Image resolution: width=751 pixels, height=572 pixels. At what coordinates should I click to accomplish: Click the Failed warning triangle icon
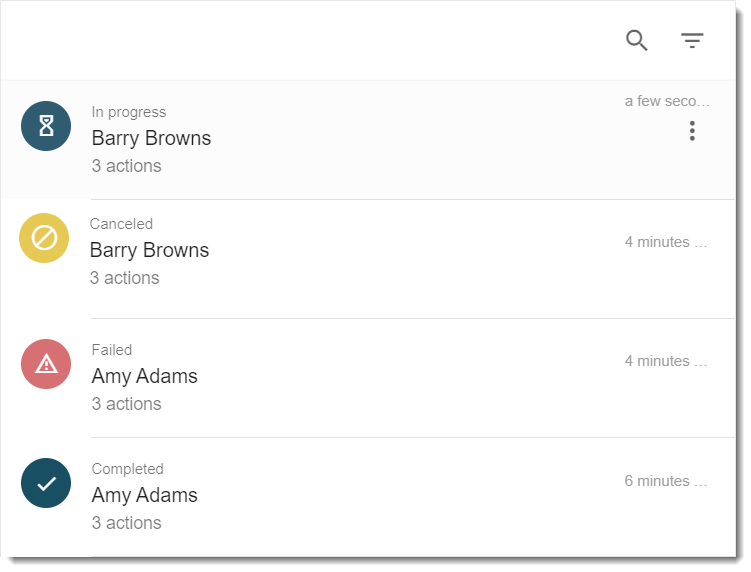point(46,364)
